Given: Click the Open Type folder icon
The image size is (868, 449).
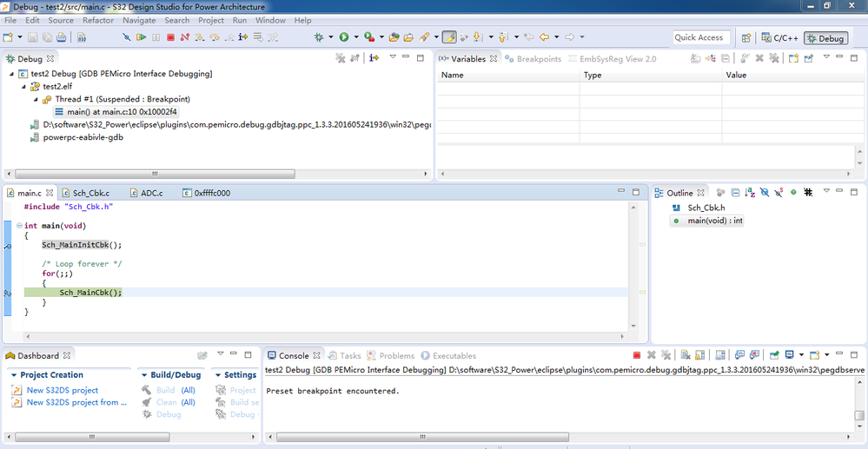Looking at the screenshot, I should click(394, 37).
